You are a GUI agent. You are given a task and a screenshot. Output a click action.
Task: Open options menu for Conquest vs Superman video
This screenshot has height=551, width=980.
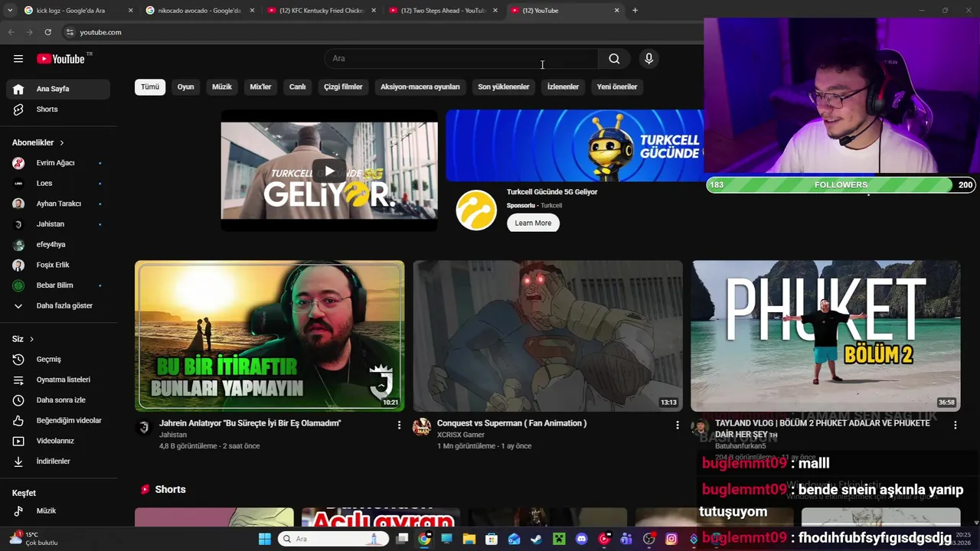(677, 425)
